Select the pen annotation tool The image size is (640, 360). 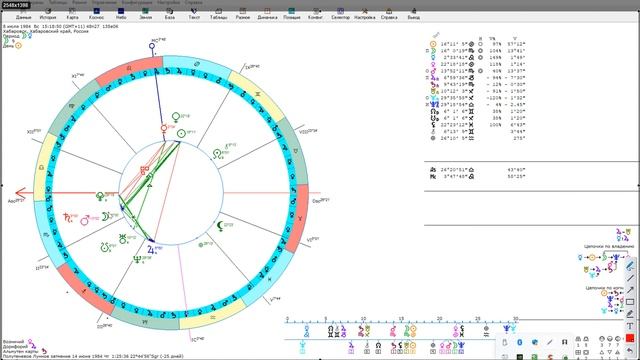630,266
